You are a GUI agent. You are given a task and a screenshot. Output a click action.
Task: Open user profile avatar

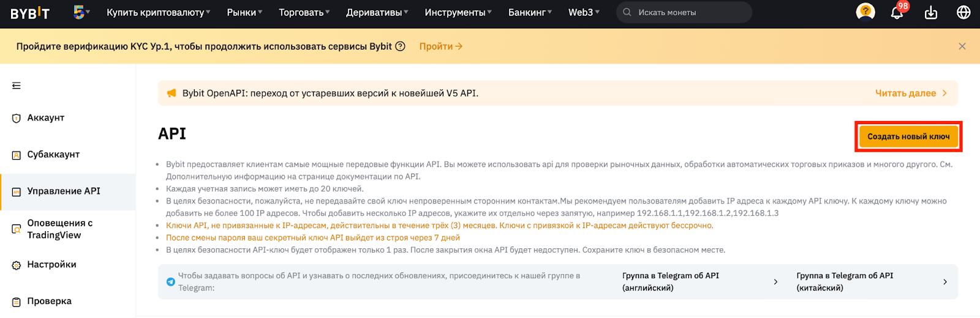click(x=865, y=12)
